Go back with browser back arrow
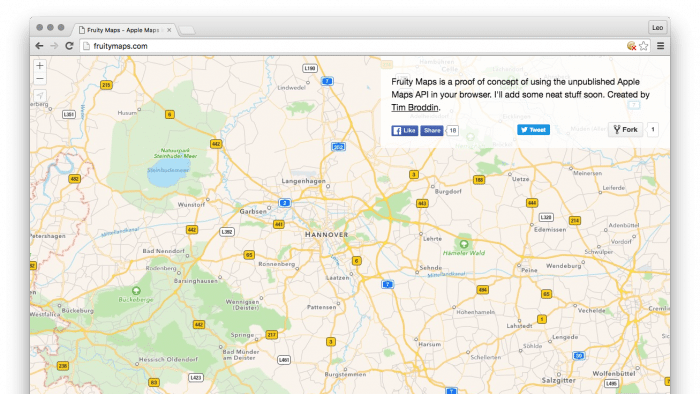The image size is (700, 394). click(39, 46)
